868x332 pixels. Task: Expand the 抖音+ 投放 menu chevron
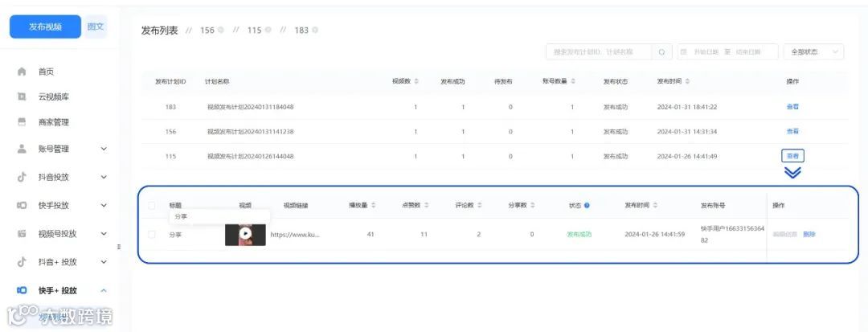click(x=104, y=262)
